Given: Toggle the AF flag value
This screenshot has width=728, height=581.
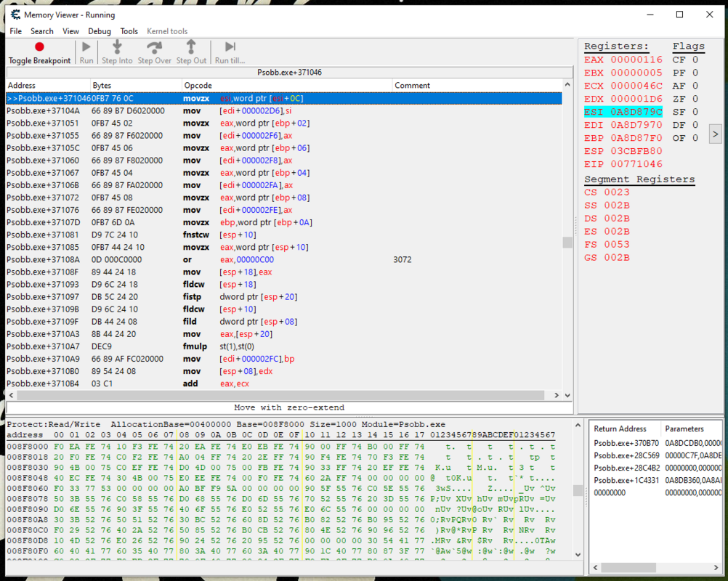Looking at the screenshot, I should pos(695,86).
